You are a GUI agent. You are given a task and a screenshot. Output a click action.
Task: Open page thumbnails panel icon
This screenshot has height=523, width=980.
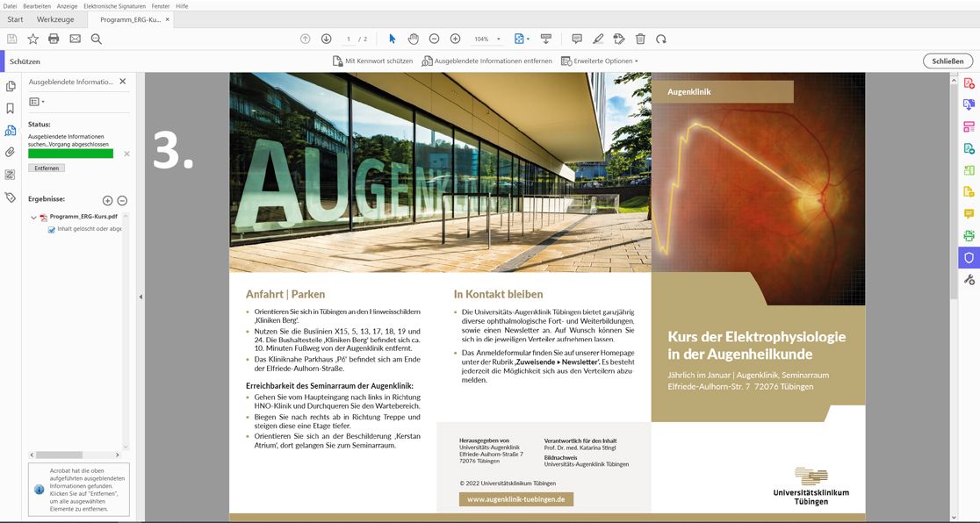point(10,86)
